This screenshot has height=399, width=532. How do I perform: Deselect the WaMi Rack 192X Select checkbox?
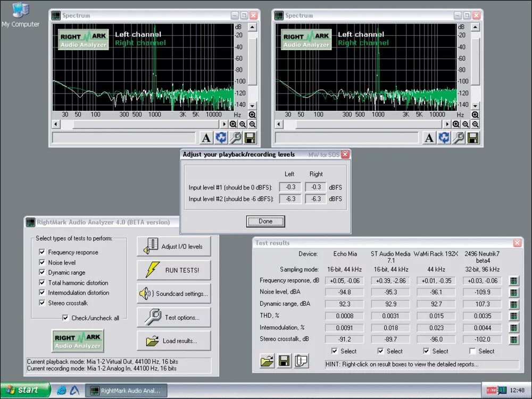tap(427, 351)
